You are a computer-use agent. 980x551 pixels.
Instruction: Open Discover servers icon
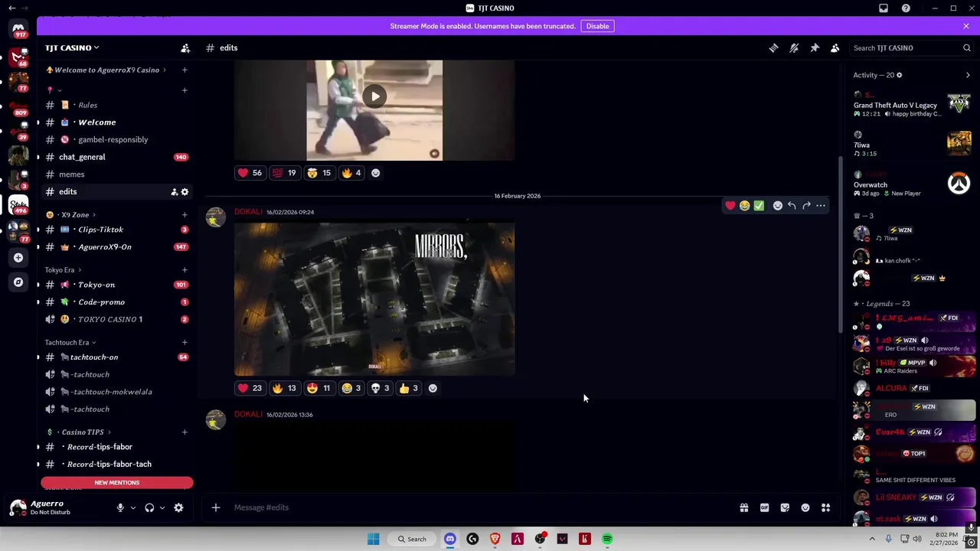pyautogui.click(x=18, y=282)
